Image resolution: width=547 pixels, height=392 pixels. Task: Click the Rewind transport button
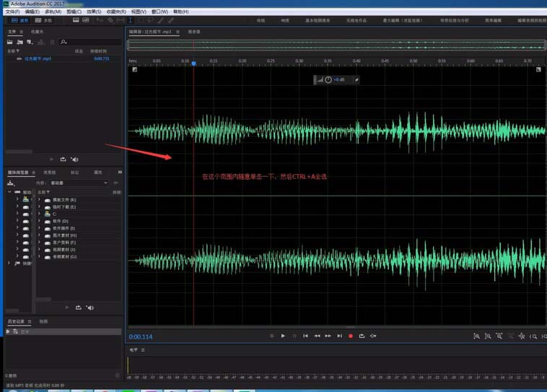click(x=317, y=336)
